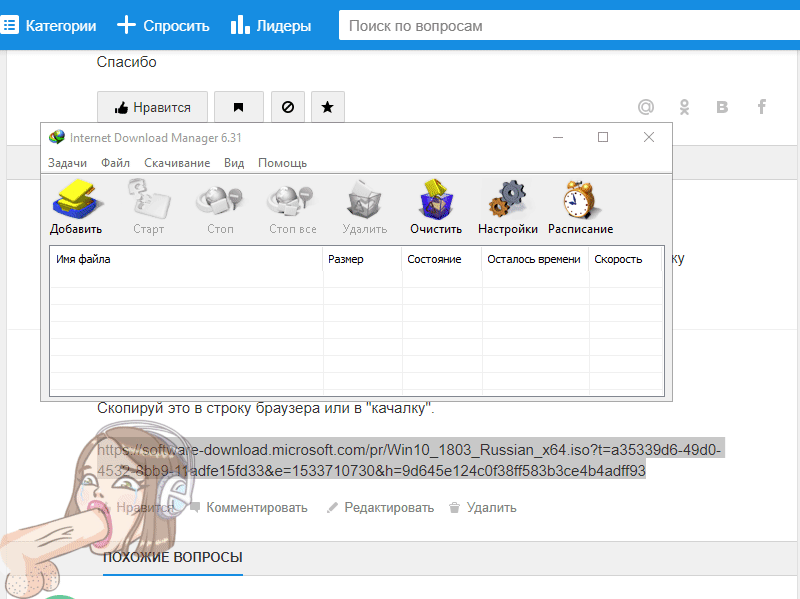Close the Internet Download Manager window
The height and width of the screenshot is (599, 800).
point(649,137)
